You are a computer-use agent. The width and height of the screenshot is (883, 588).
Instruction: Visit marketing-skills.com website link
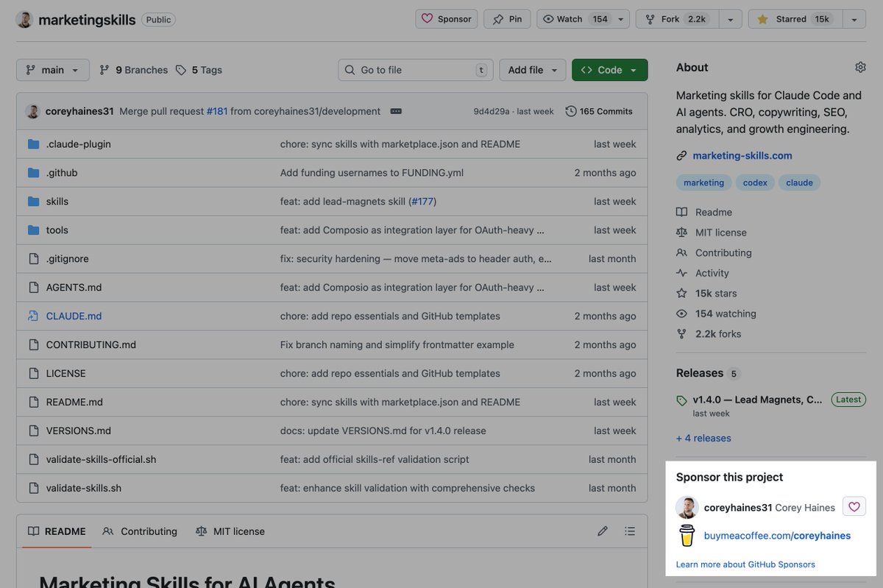click(742, 155)
